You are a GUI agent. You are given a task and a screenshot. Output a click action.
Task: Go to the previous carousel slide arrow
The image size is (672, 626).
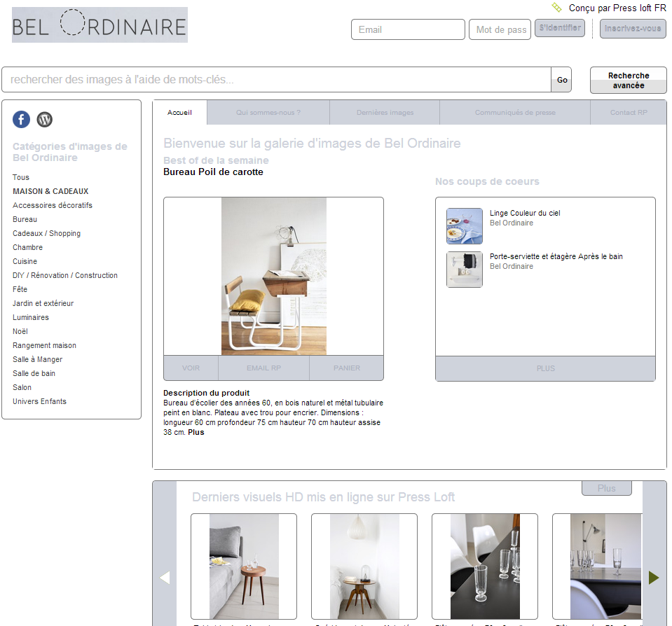pos(165,578)
